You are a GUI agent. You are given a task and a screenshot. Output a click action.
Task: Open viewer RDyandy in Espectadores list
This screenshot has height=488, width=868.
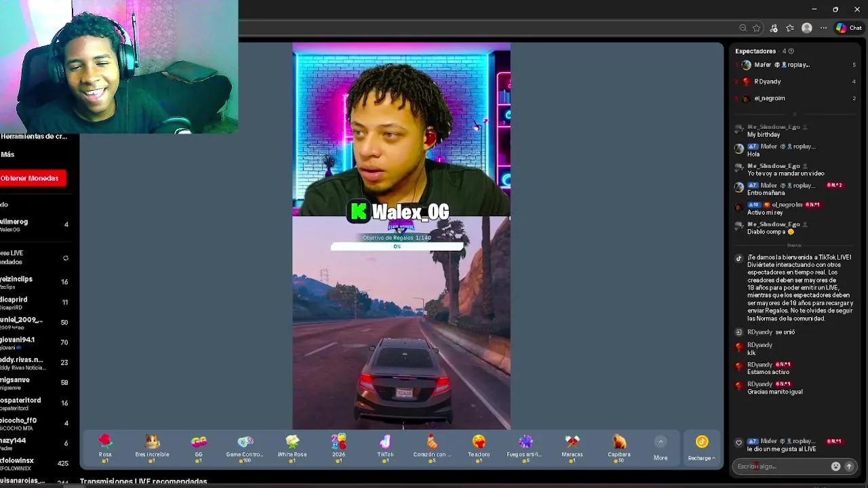pos(795,81)
